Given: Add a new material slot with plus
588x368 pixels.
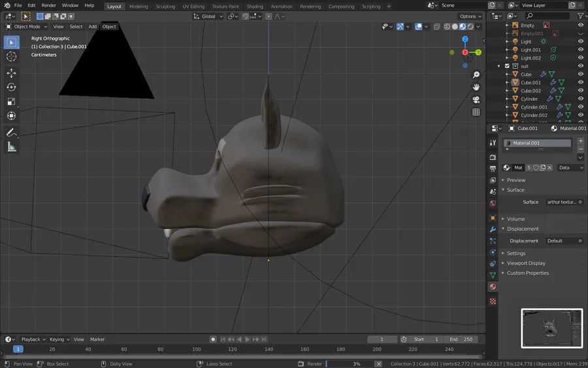Looking at the screenshot, I should point(581,141).
